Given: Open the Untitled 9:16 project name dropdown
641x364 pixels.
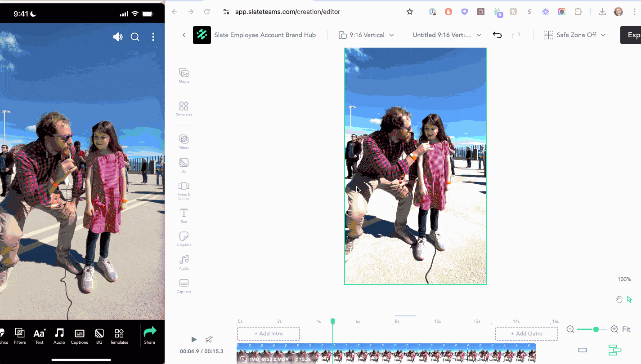Looking at the screenshot, I should coord(447,35).
